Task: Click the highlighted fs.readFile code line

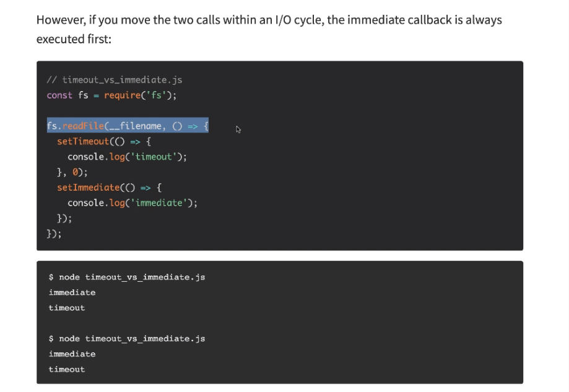Action: pos(128,126)
